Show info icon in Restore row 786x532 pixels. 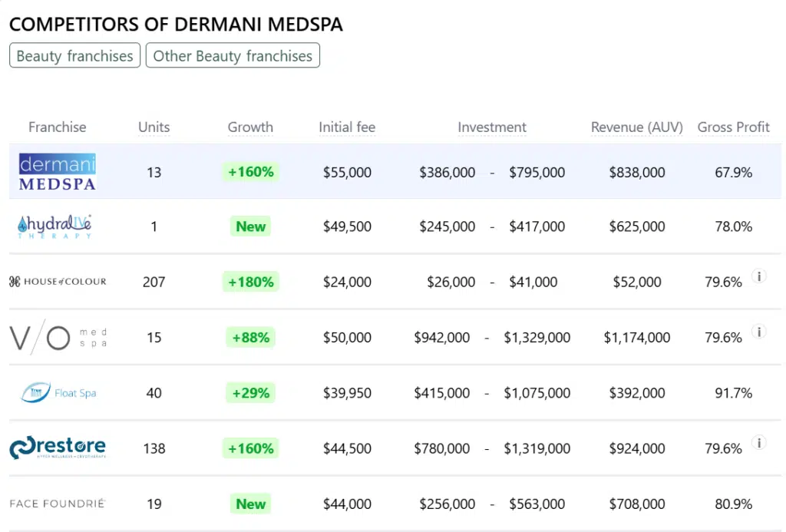click(x=759, y=443)
